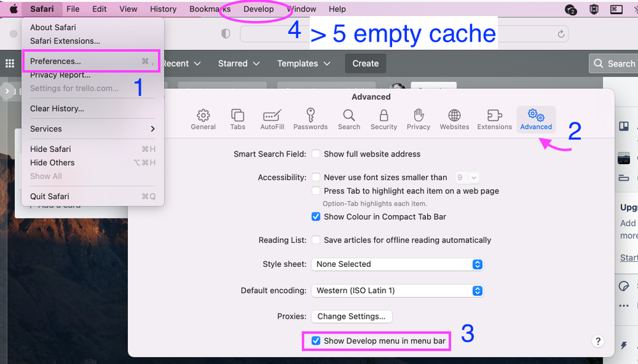The image size is (638, 364).
Task: Choose Hide Safari
Action: pos(93,149)
